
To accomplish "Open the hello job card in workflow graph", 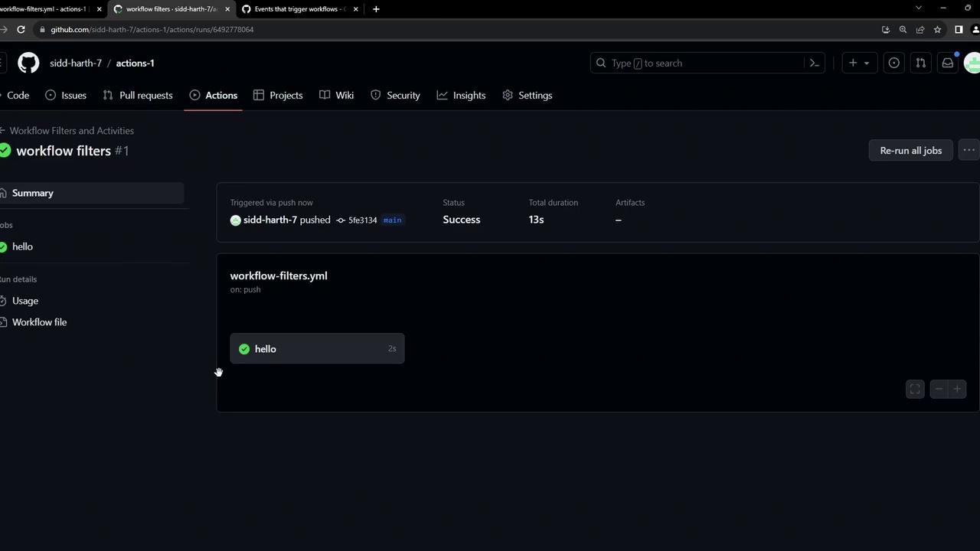I will (x=317, y=349).
